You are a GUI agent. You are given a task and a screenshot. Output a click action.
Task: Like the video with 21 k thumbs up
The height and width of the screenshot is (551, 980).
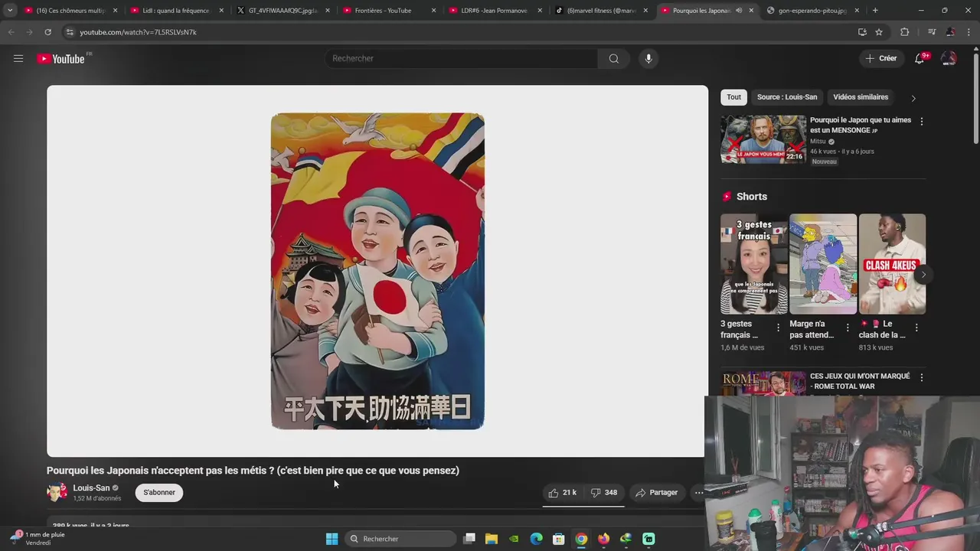(562, 493)
